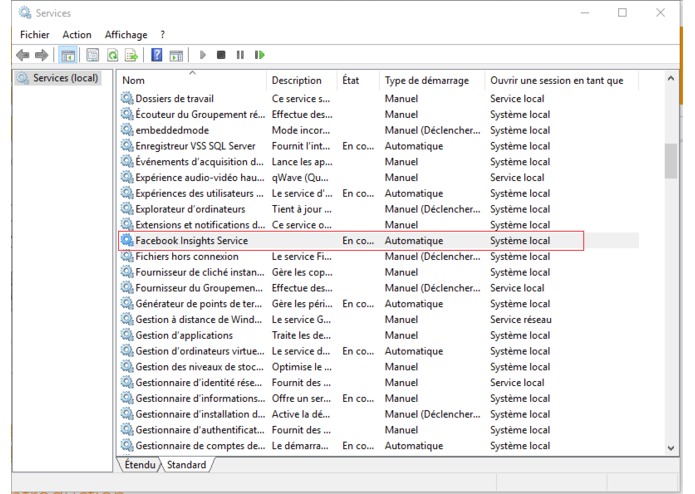Click 'Service réseau' logon cell
Viewport: 695px width, 494px height.
tap(521, 319)
